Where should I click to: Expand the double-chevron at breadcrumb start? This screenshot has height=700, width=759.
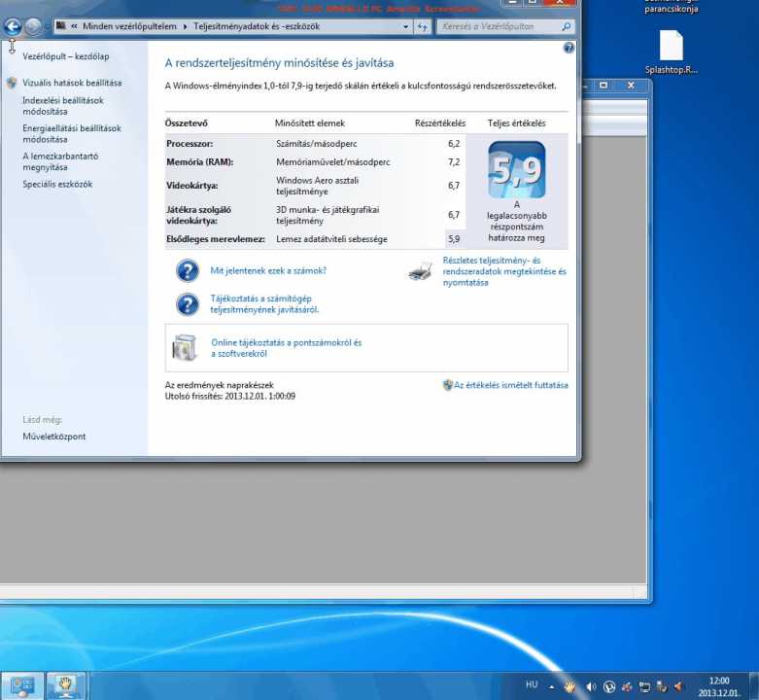coord(74,26)
